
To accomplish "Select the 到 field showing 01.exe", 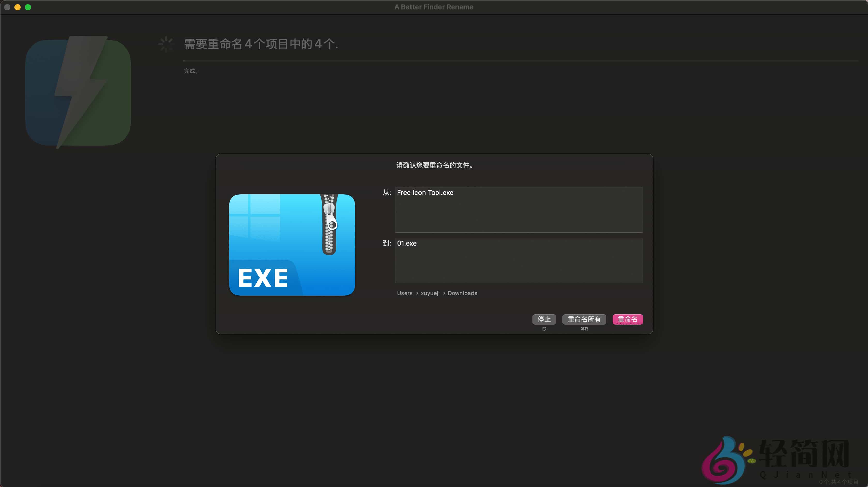I will [x=519, y=260].
